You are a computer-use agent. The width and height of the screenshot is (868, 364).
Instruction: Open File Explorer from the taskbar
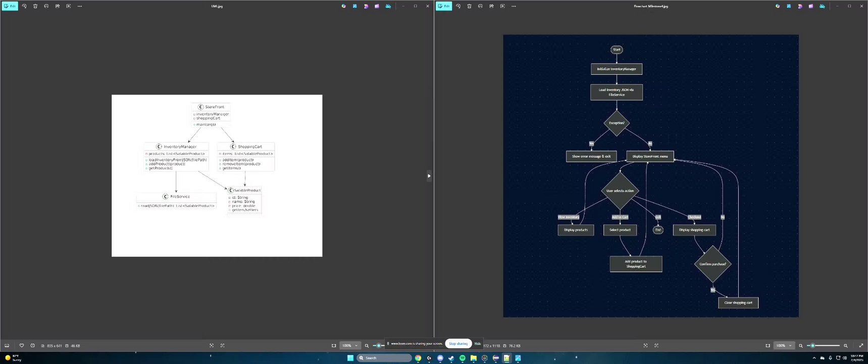click(474, 358)
